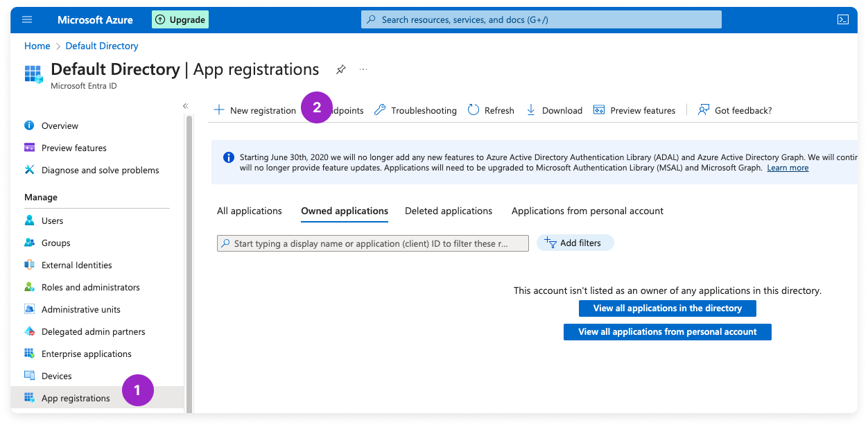Viewport: 868px width, 427px height.
Task: Click the banner information icon
Action: pyautogui.click(x=229, y=157)
